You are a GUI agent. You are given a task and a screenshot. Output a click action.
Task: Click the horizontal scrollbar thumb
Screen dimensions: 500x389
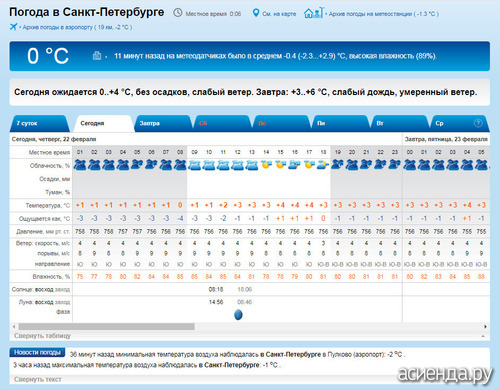(107, 326)
